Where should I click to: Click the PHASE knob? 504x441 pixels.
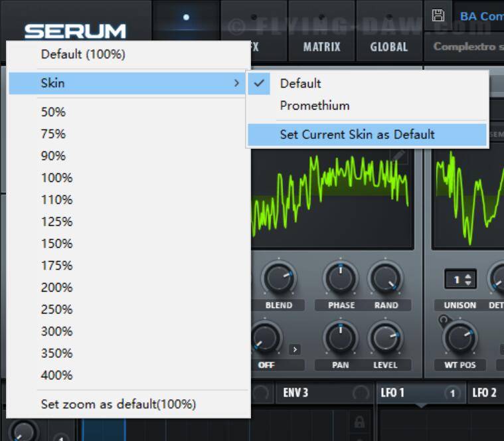click(341, 278)
